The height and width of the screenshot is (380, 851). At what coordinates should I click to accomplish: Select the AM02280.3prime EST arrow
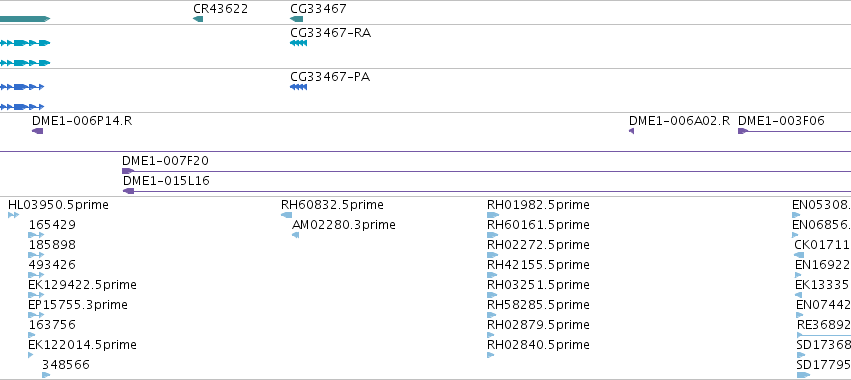[296, 235]
